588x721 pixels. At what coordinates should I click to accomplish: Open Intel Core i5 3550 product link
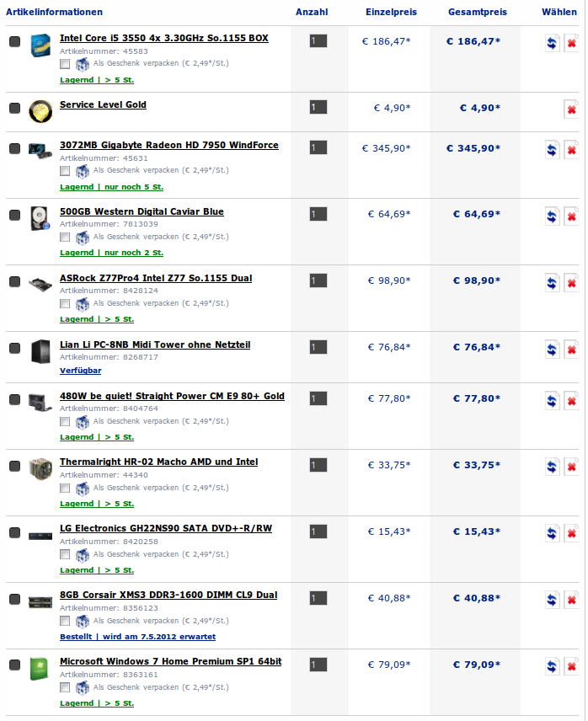(x=164, y=38)
